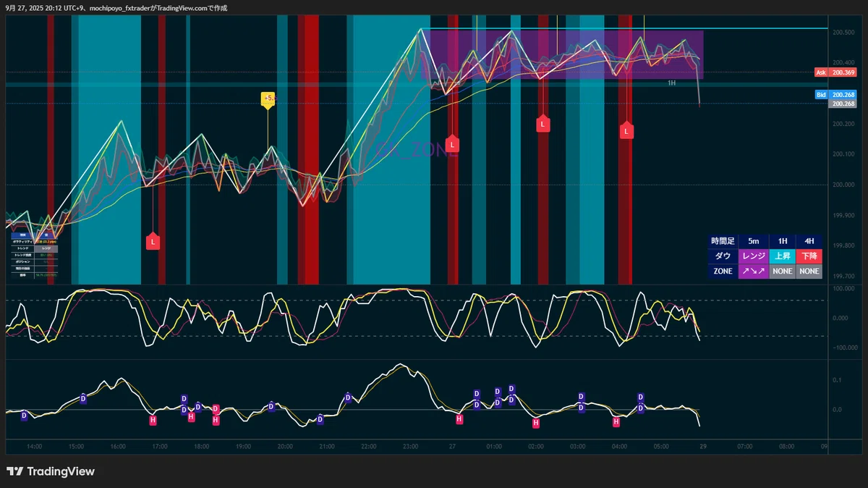
Task: Select the yellow +5 label on the chart
Action: [x=268, y=99]
